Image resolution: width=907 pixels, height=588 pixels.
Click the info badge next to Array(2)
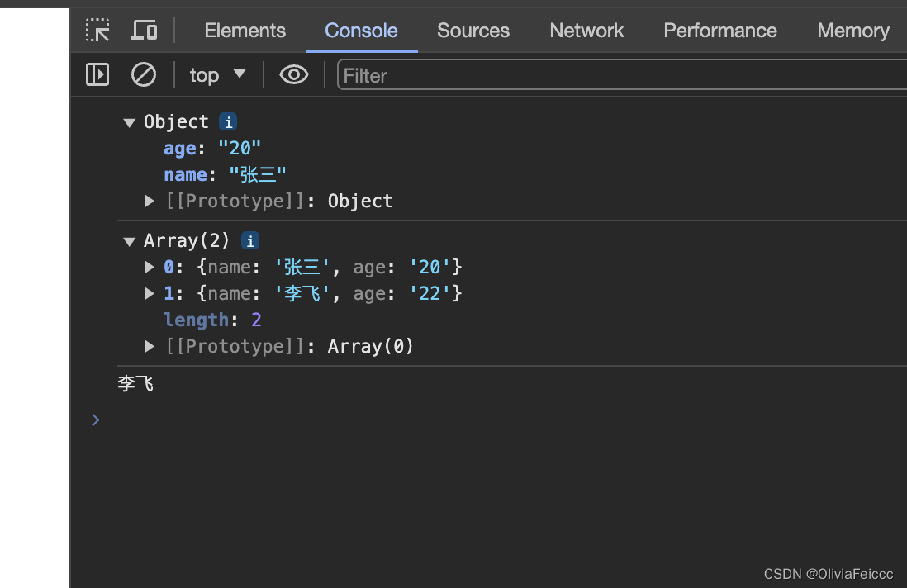(x=249, y=241)
